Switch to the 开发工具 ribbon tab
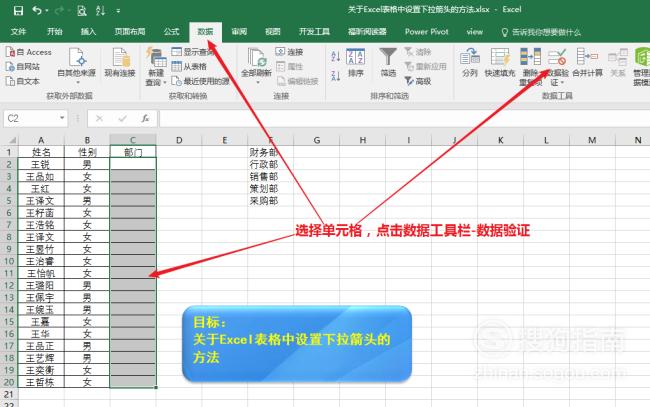Screen dimensions: 650x407 pyautogui.click(x=314, y=31)
